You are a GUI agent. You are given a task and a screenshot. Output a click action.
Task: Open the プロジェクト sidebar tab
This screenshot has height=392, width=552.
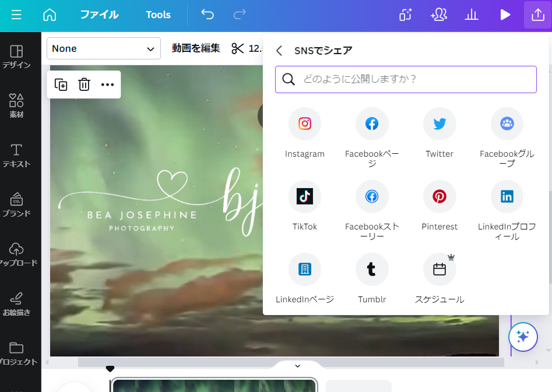click(17, 354)
